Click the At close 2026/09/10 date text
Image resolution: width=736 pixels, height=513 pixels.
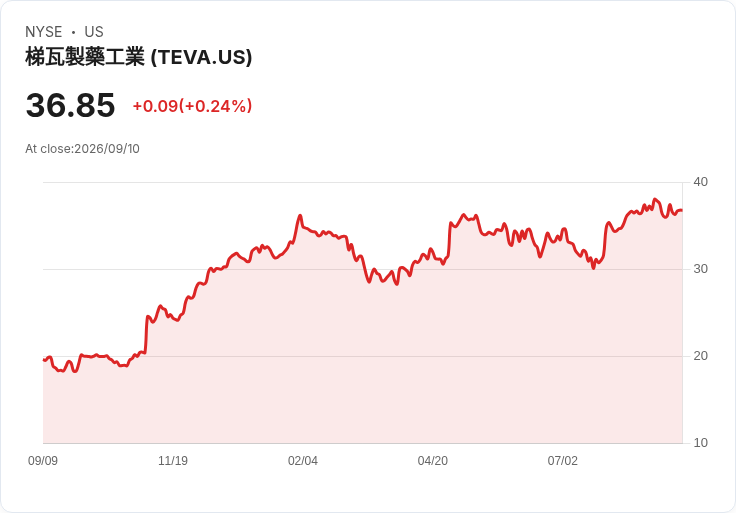tap(82, 149)
